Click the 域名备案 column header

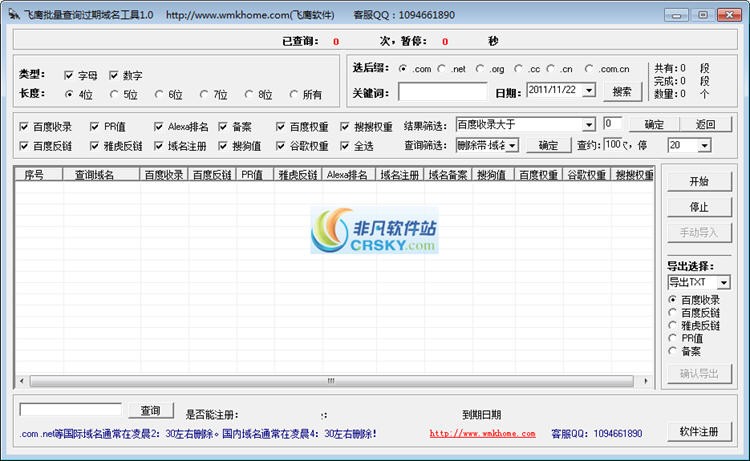click(448, 175)
